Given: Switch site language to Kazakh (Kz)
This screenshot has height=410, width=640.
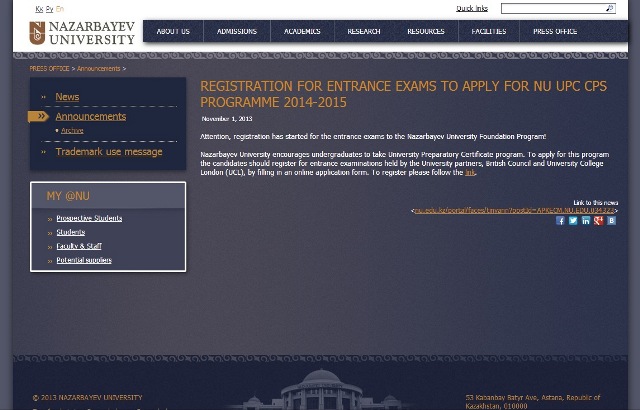Looking at the screenshot, I should [39, 9].
